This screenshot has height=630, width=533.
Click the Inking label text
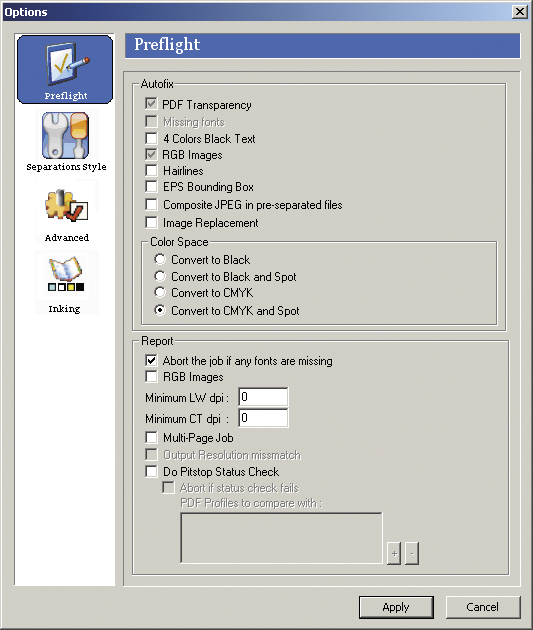coord(64,309)
